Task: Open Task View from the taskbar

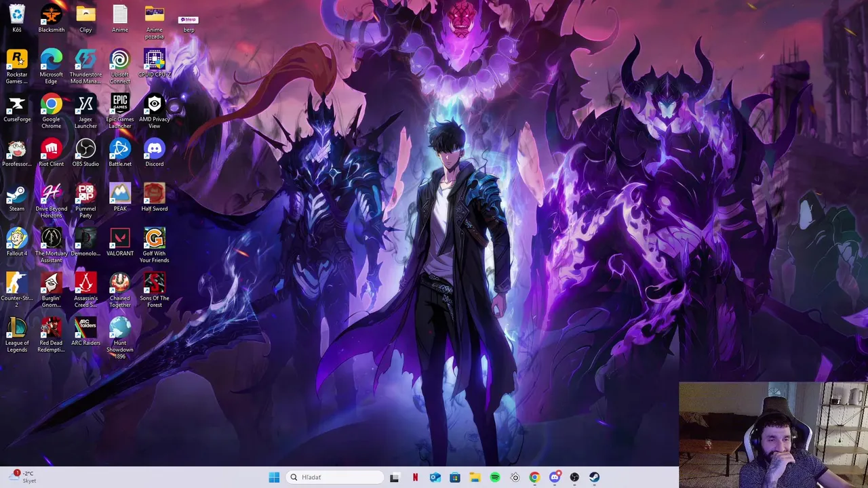Action: pyautogui.click(x=395, y=477)
